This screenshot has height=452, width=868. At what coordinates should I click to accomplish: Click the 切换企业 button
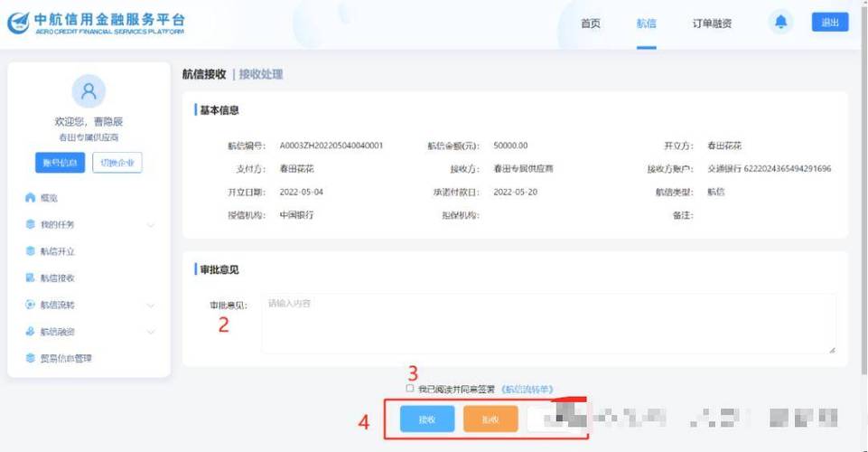click(x=117, y=163)
